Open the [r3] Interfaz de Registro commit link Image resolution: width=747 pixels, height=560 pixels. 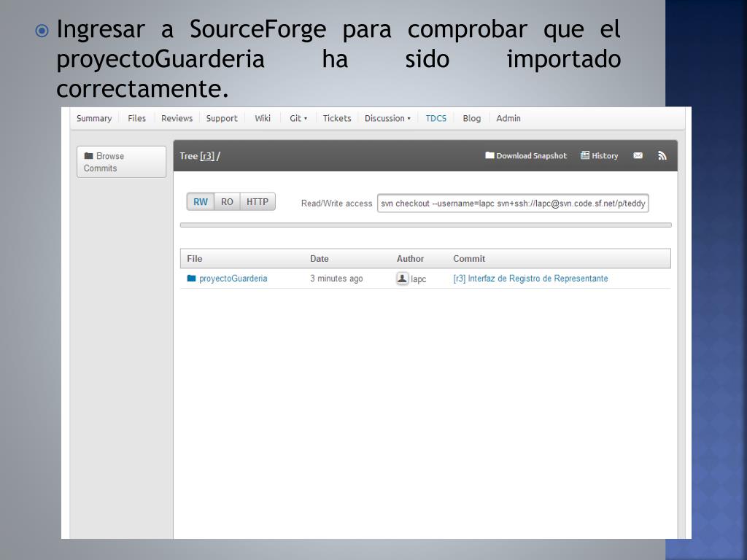(530, 278)
